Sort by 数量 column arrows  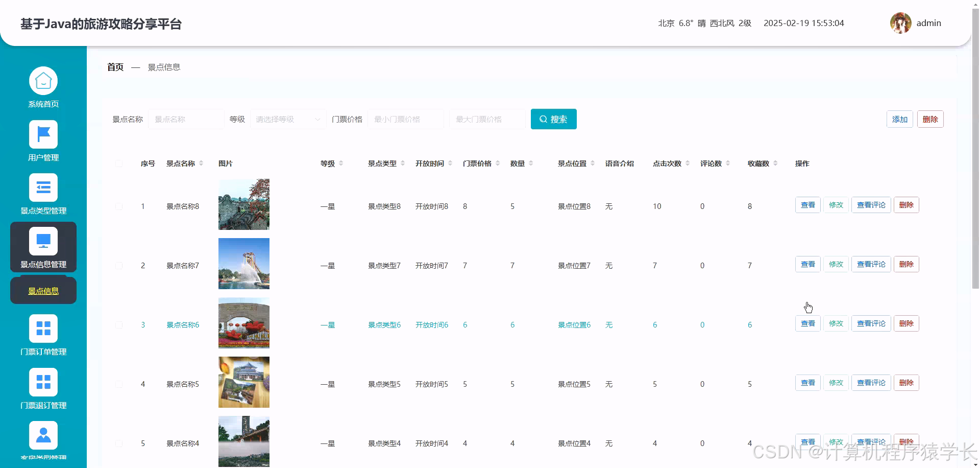pyautogui.click(x=531, y=163)
